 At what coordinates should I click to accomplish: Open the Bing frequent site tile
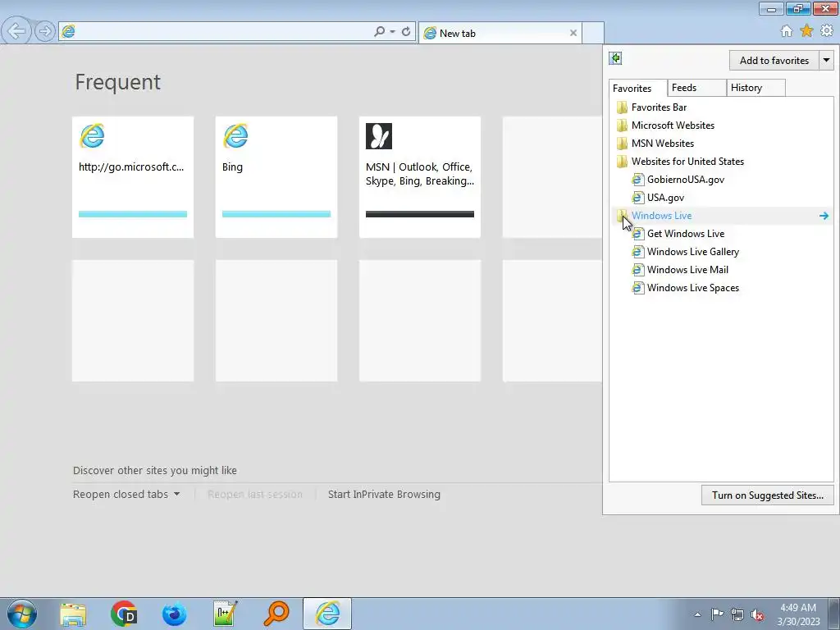pyautogui.click(x=276, y=177)
